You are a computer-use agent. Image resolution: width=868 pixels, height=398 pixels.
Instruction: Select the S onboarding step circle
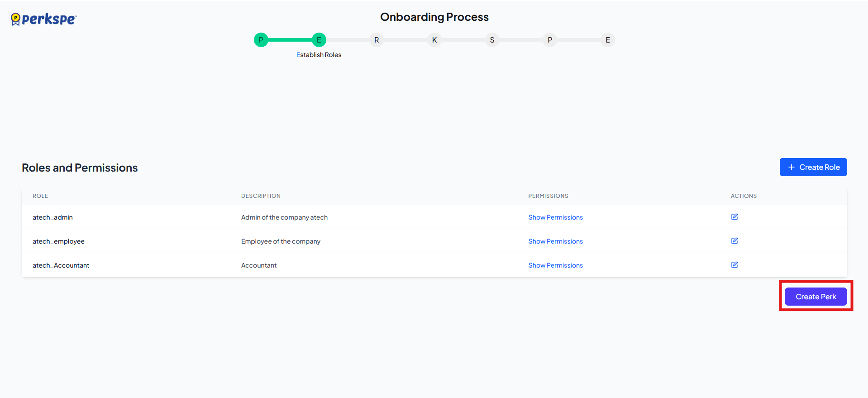coord(492,40)
